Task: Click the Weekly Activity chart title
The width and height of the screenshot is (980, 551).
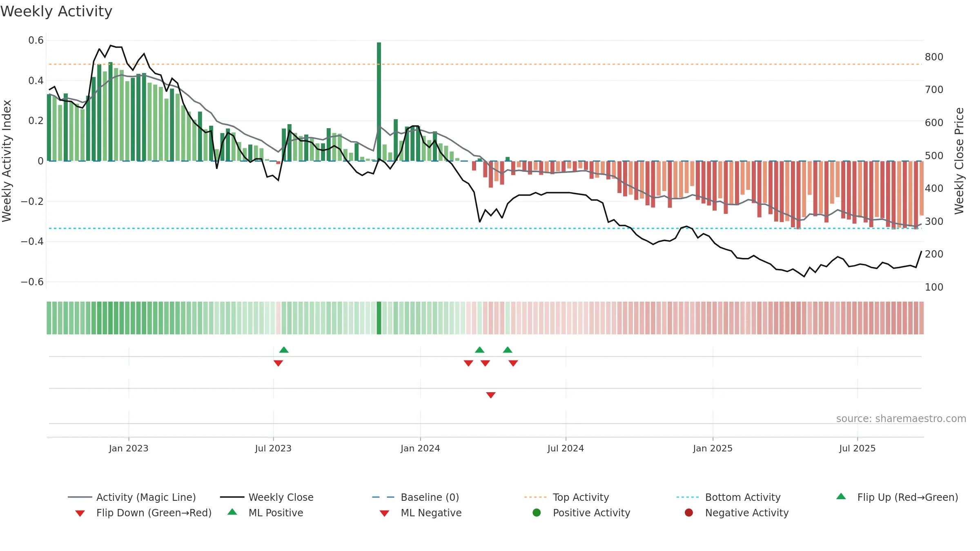Action: click(x=56, y=11)
